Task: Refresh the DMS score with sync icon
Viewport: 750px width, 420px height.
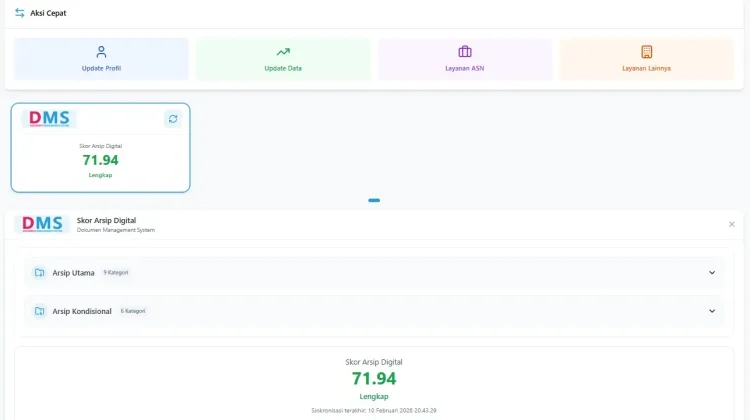Action: coord(173,119)
